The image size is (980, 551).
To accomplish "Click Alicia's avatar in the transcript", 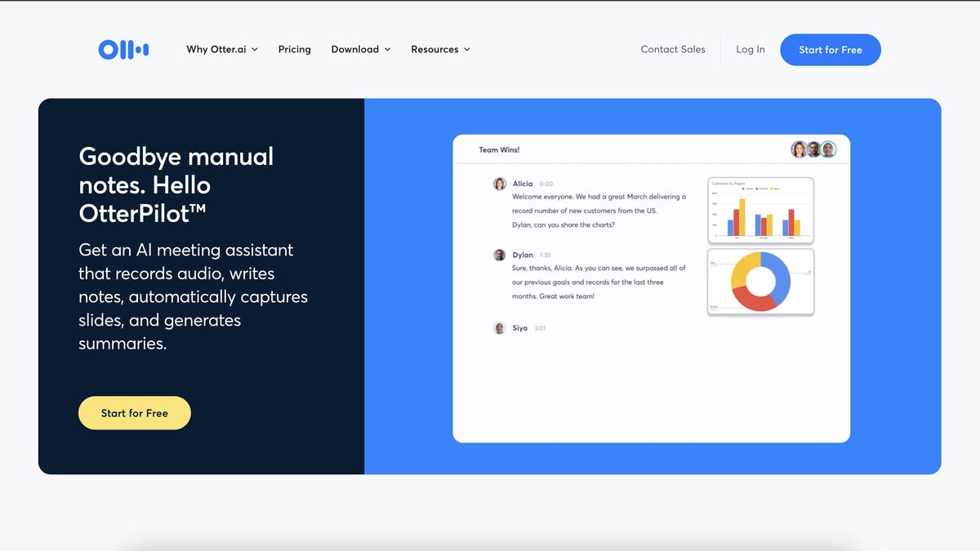I will click(500, 184).
